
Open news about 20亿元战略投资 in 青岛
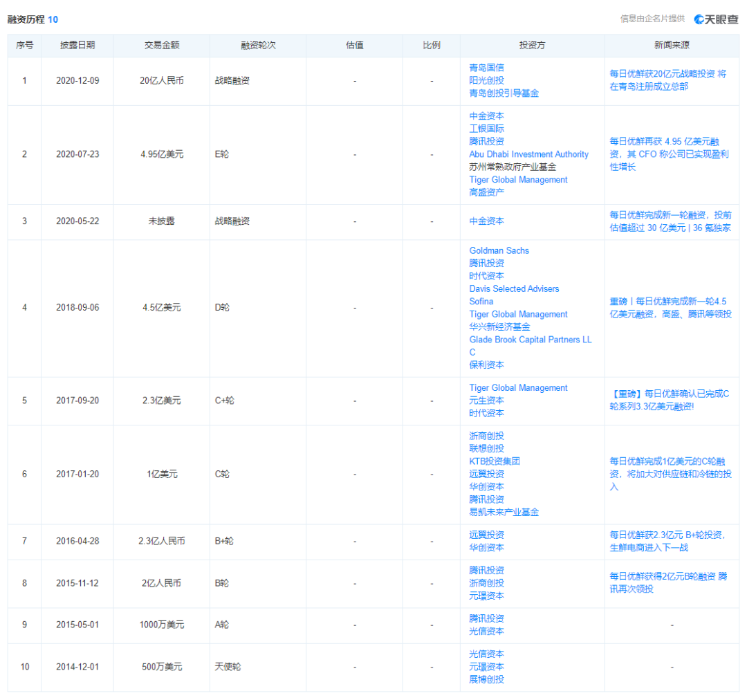668,80
